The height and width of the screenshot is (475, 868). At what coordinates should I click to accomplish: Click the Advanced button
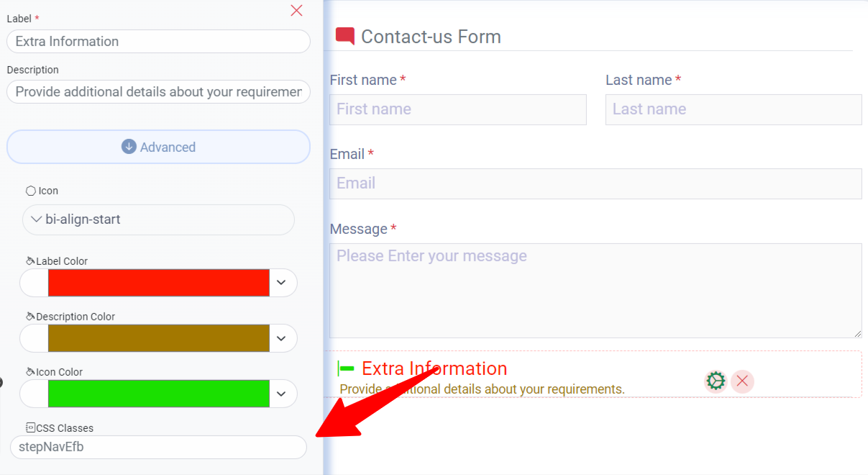point(158,146)
